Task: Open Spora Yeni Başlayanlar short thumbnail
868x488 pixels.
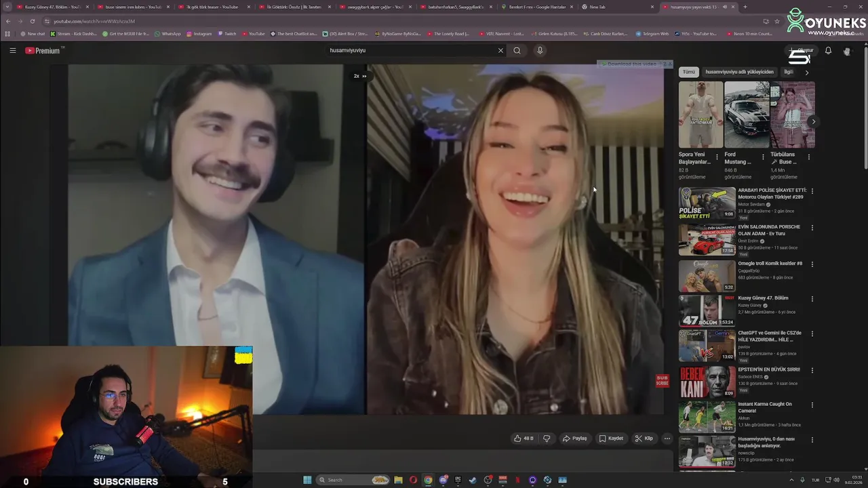Action: [x=701, y=115]
